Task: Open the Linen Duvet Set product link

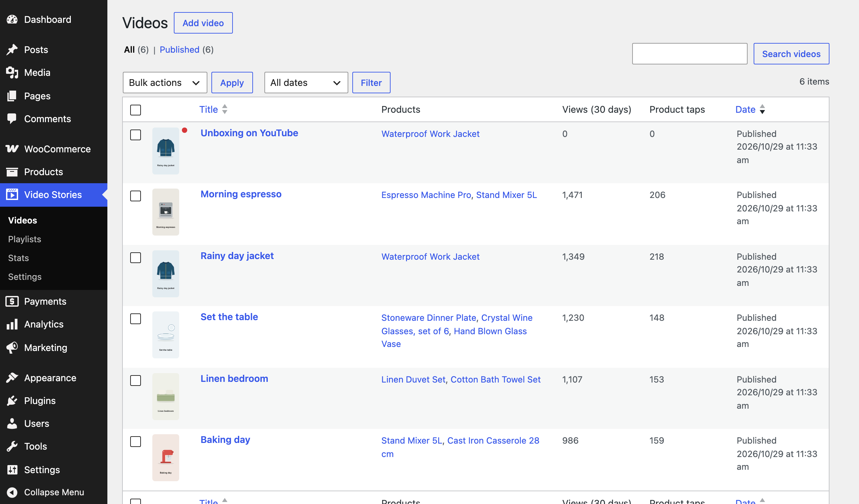Action: (x=413, y=379)
